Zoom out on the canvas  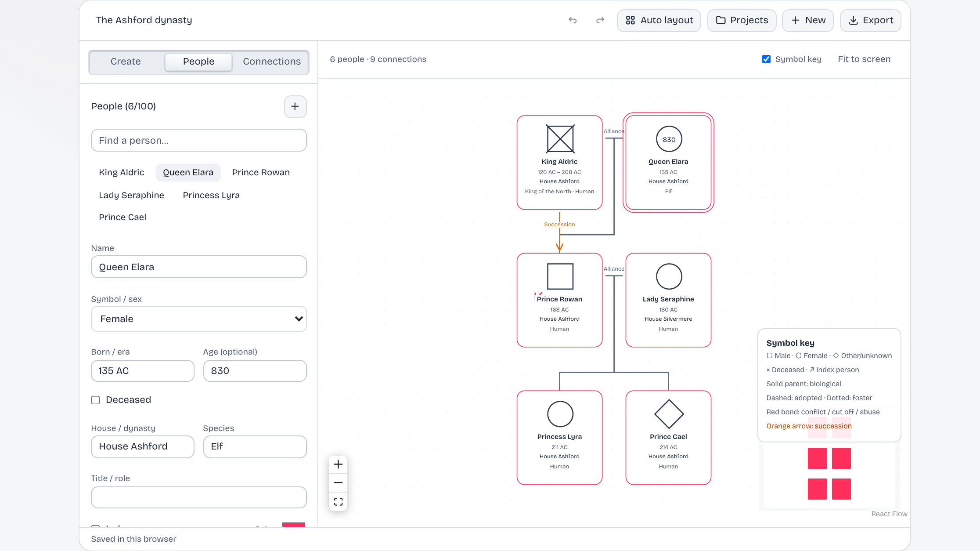coord(338,483)
